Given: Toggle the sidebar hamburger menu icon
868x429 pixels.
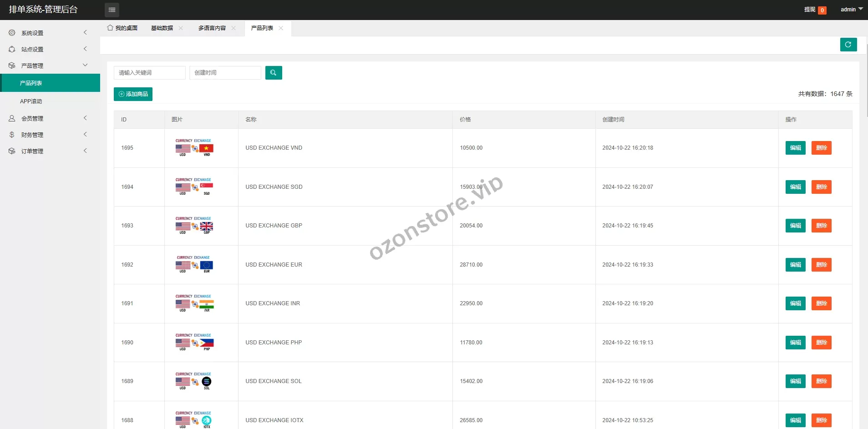Looking at the screenshot, I should click(x=112, y=10).
